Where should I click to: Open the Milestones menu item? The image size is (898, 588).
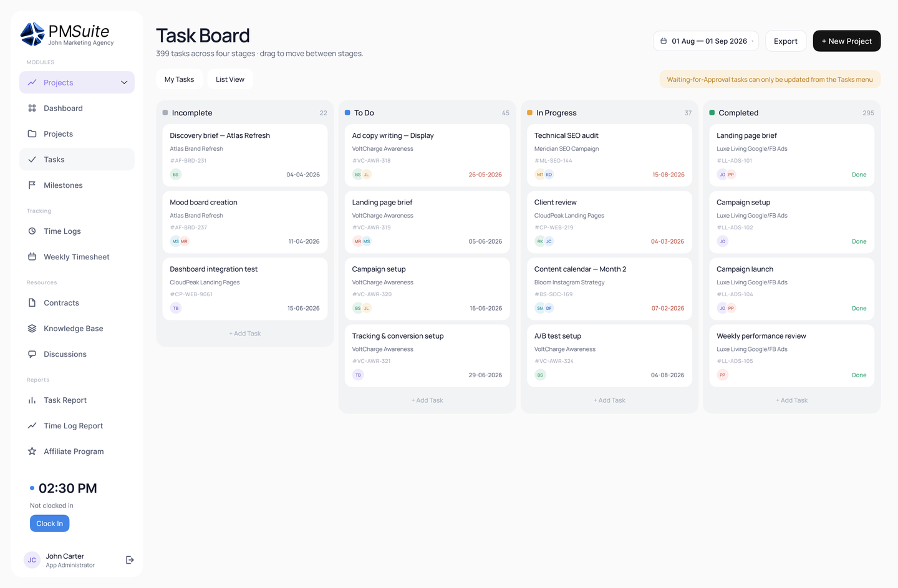pyautogui.click(x=77, y=185)
